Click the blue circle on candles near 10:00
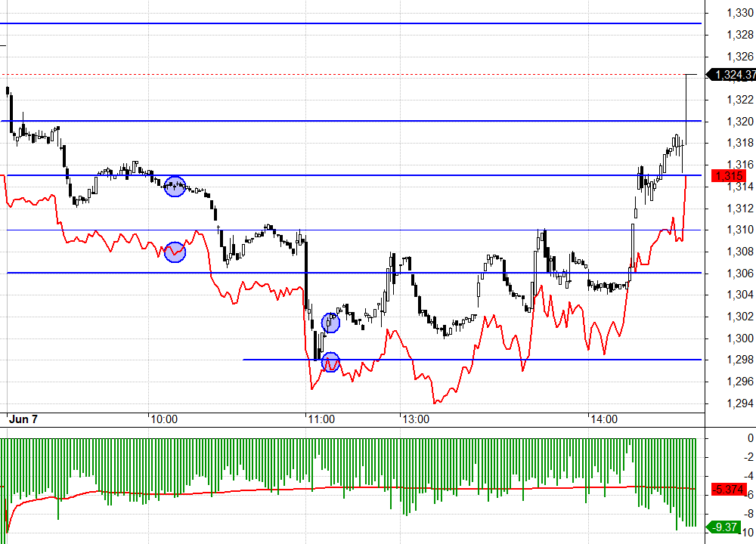The width and height of the screenshot is (756, 544). (175, 186)
